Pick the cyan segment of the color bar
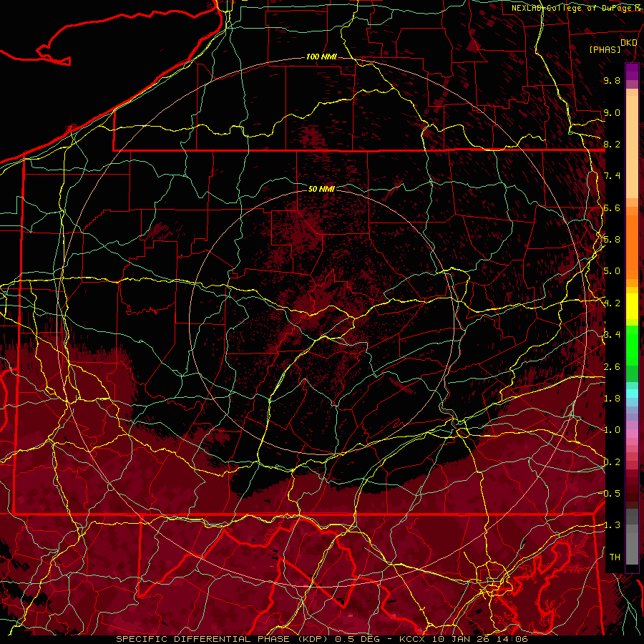 point(632,393)
